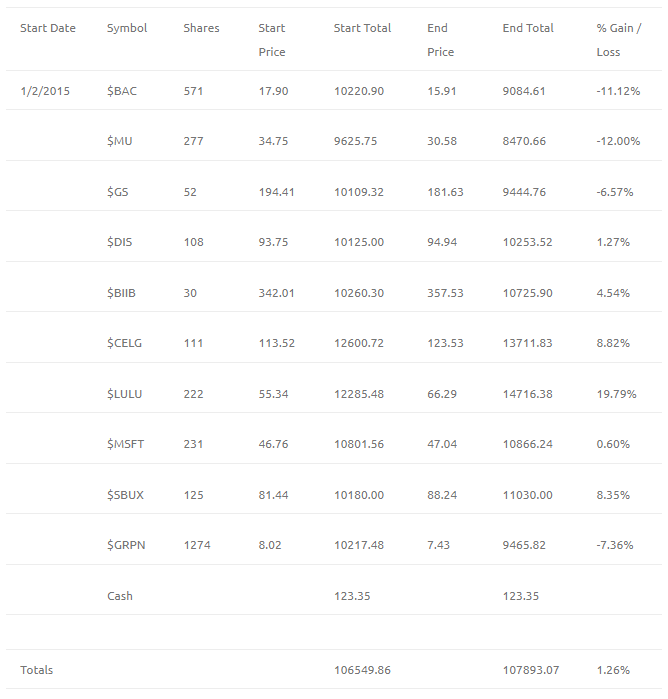Click the % Gain / Loss header
Viewport: 668px width, 699px height.
[619, 40]
